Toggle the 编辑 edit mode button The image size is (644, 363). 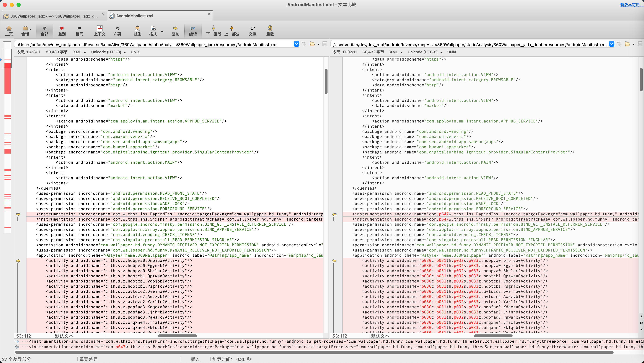[x=193, y=30]
